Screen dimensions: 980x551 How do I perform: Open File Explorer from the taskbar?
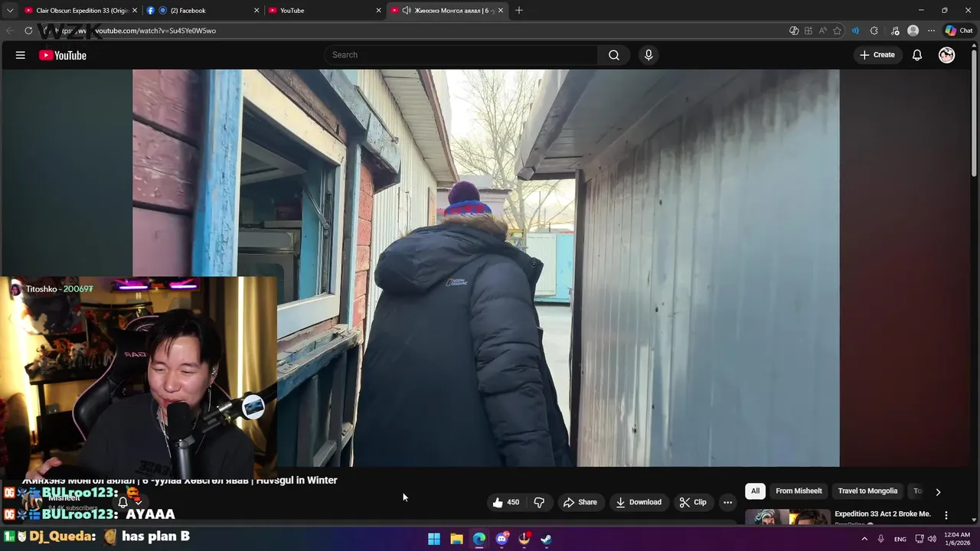pos(456,539)
